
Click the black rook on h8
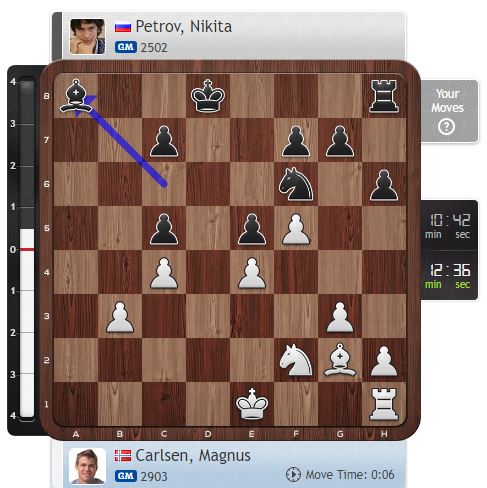pos(384,96)
